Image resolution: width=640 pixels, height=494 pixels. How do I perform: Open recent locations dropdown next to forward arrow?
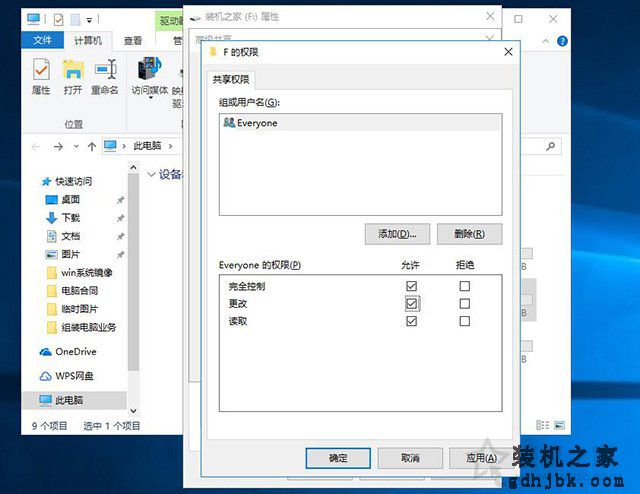[x=76, y=147]
